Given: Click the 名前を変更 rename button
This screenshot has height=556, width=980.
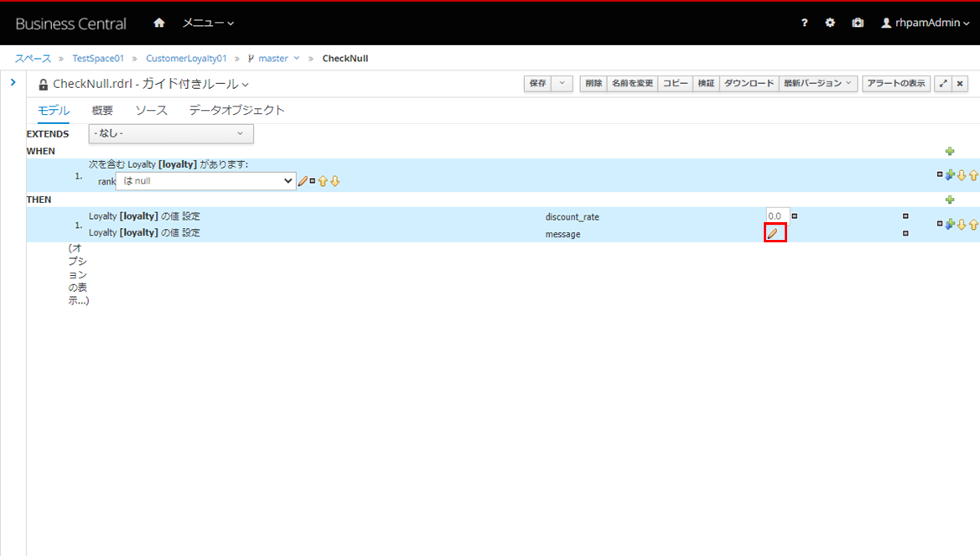Looking at the screenshot, I should [632, 83].
